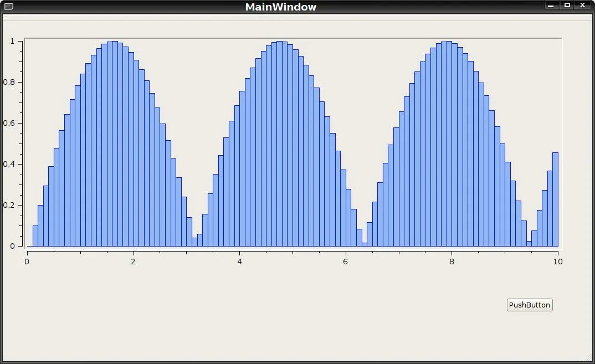The width and height of the screenshot is (595, 364).
Task: Click the x-axis label 4
Action: [x=239, y=262]
